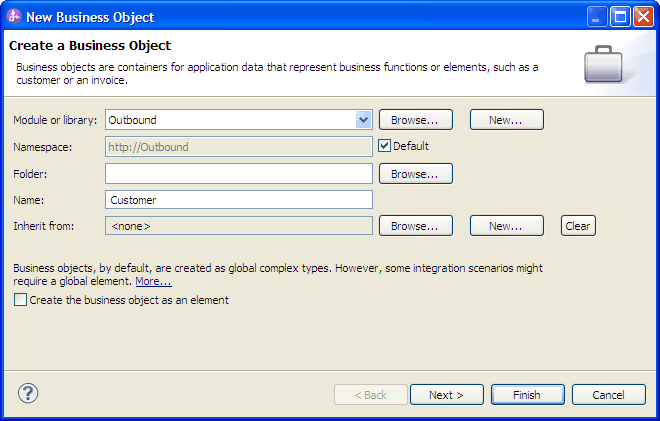The width and height of the screenshot is (660, 421).
Task: Click the Next > button
Action: click(447, 395)
